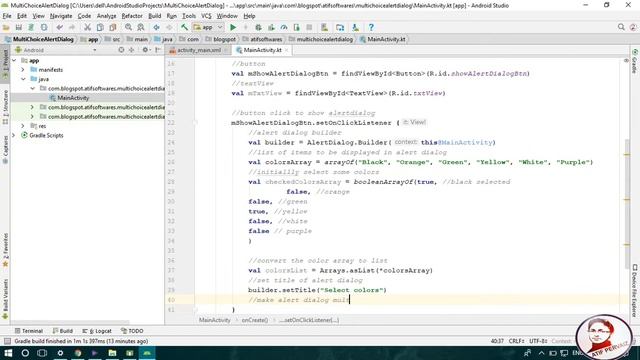
Task: Click the Hide Project panel icon
Action: tap(158, 50)
